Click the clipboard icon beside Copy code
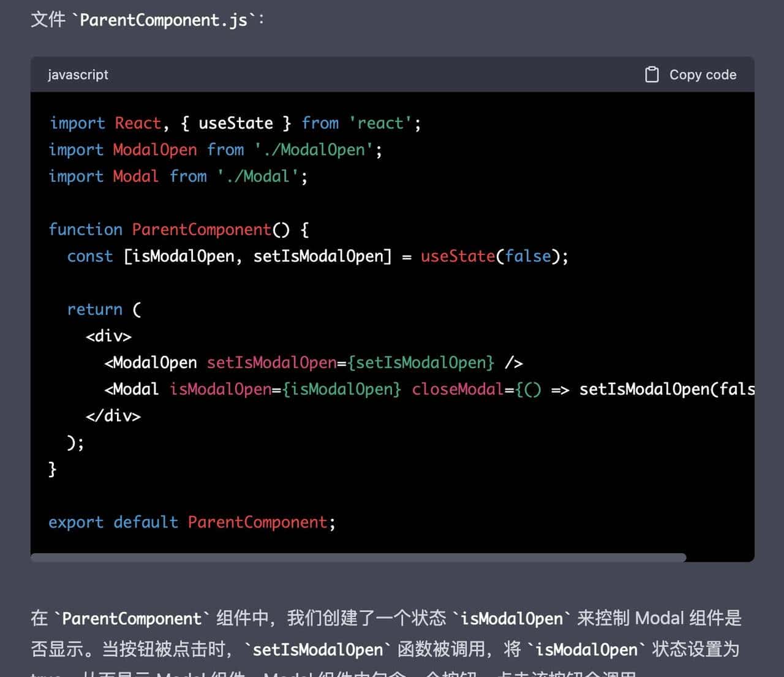784x677 pixels. point(652,75)
